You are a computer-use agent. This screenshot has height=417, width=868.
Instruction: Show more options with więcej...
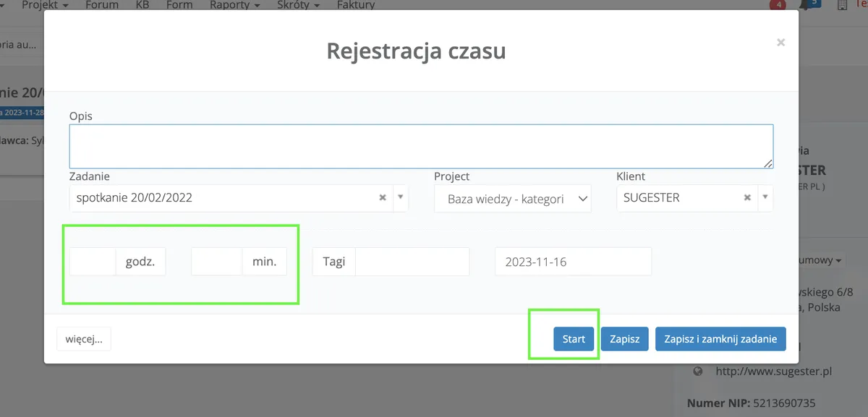pos(84,339)
